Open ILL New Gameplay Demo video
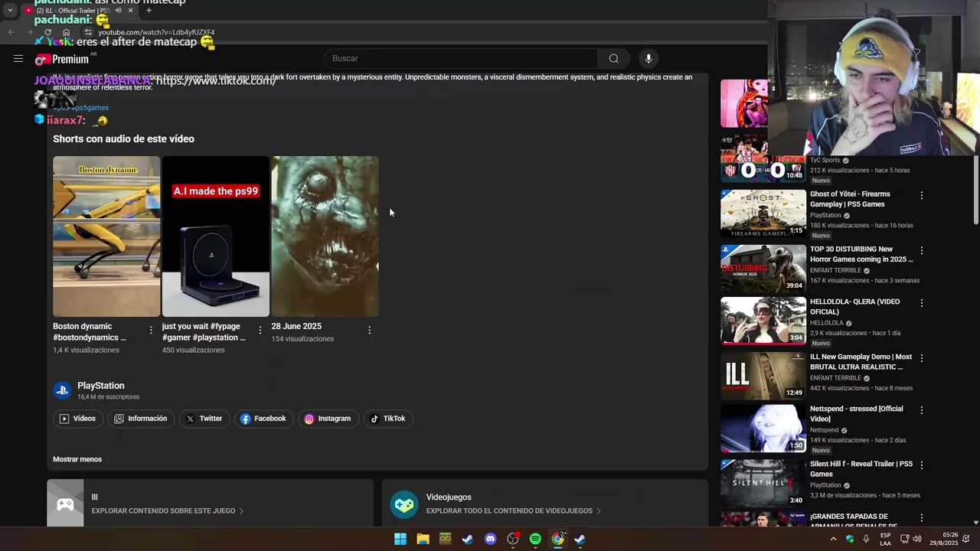The image size is (980, 551). click(x=861, y=362)
